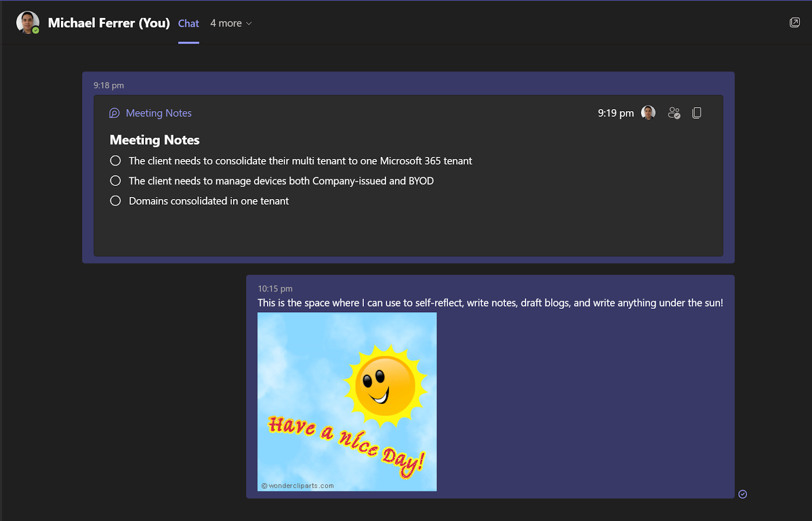Image resolution: width=812 pixels, height=521 pixels.
Task: Check off Domains consolidated in one tenant
Action: 115,201
